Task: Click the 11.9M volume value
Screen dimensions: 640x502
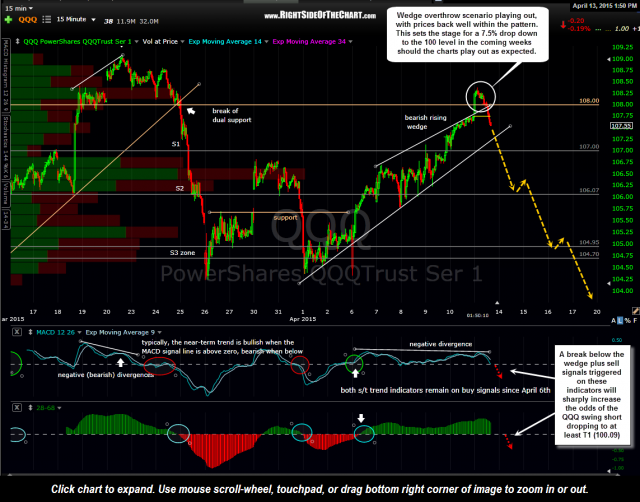Action: click(x=126, y=21)
